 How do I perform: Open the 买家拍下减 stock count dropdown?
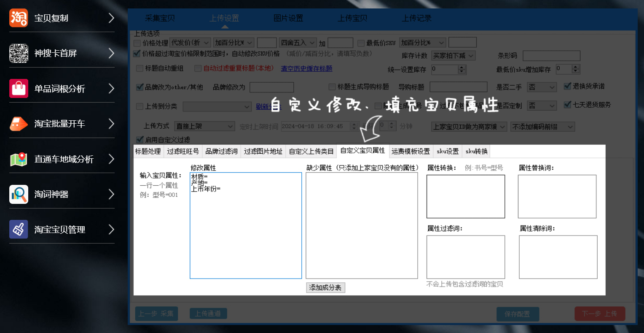[x=453, y=56]
